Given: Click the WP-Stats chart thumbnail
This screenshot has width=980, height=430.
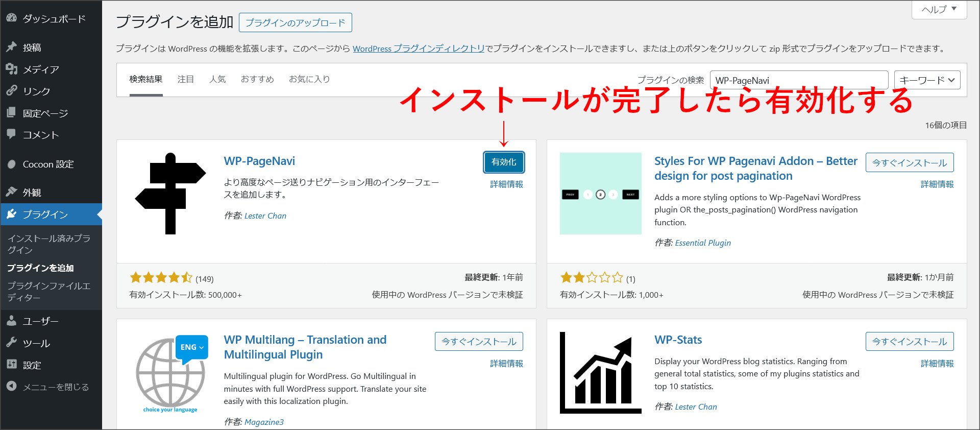Looking at the screenshot, I should 601,373.
